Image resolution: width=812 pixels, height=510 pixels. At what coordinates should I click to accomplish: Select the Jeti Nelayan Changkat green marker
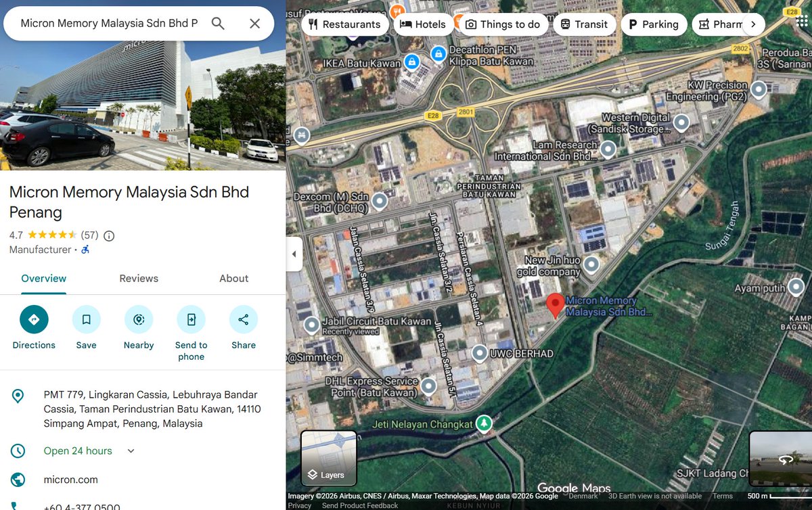coord(483,423)
